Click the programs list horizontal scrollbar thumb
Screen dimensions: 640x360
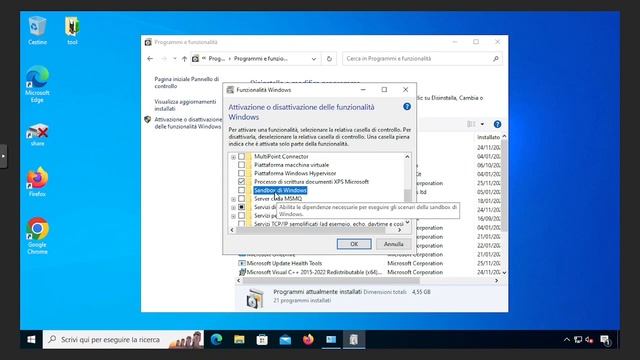[331, 281]
